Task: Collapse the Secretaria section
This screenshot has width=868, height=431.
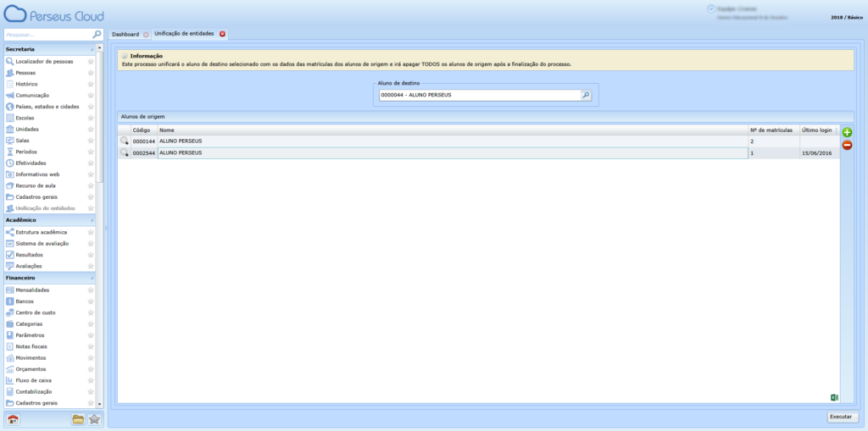Action: tap(90, 50)
